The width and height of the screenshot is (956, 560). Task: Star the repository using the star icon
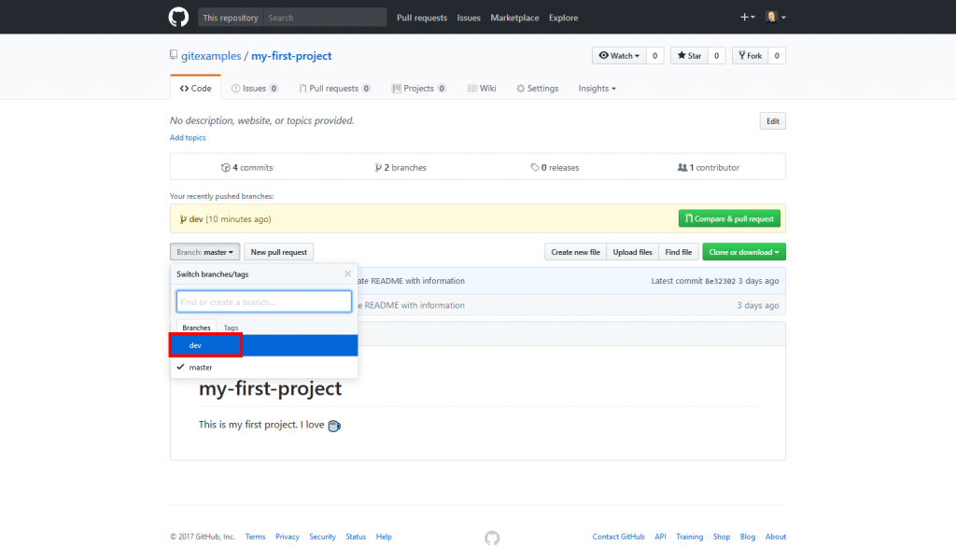683,55
